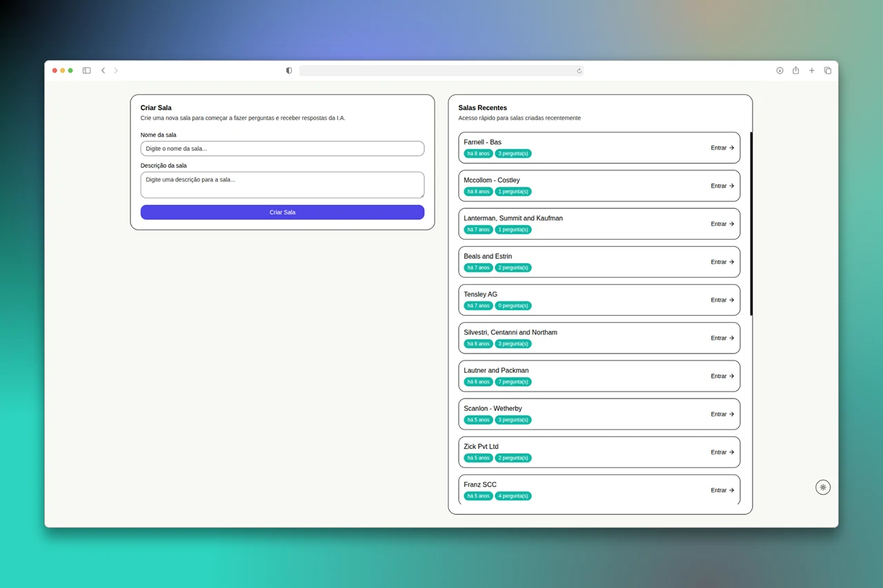Reload the page with the refresh icon
This screenshot has width=883, height=588.
(x=579, y=70)
